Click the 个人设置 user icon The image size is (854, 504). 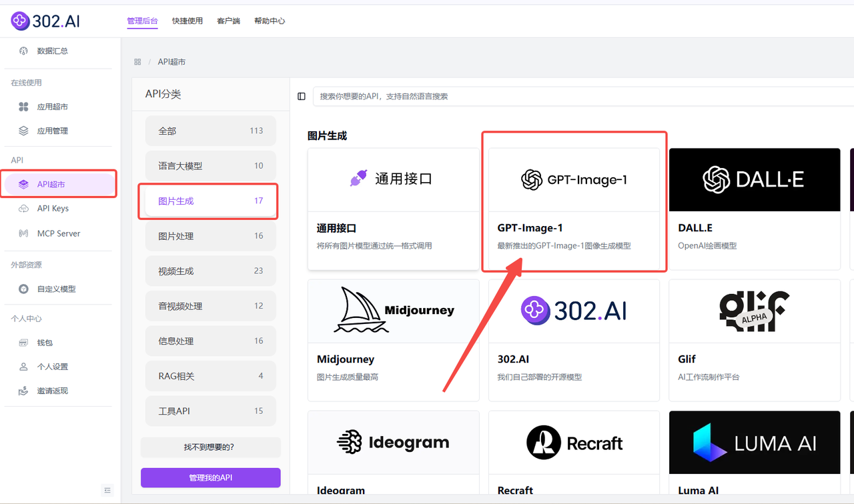click(x=23, y=367)
